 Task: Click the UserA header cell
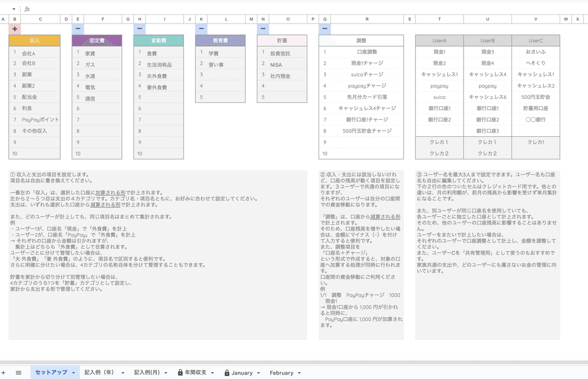coord(439,40)
